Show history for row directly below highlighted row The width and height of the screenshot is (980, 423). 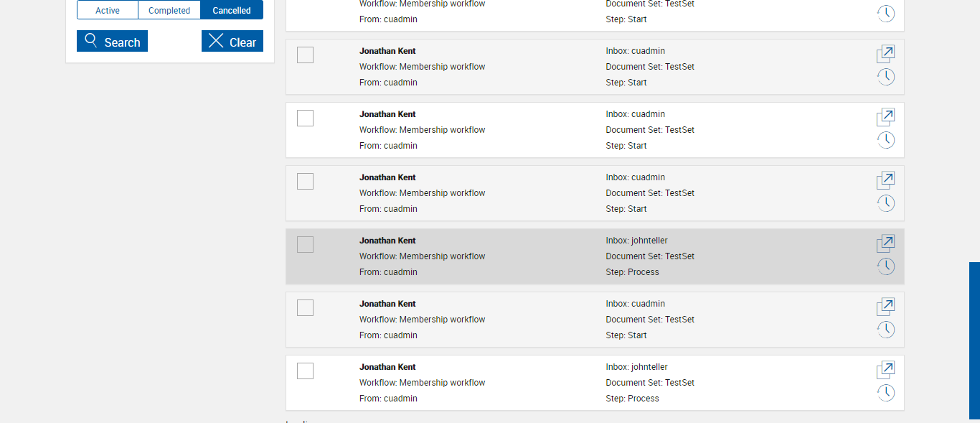pos(886,330)
